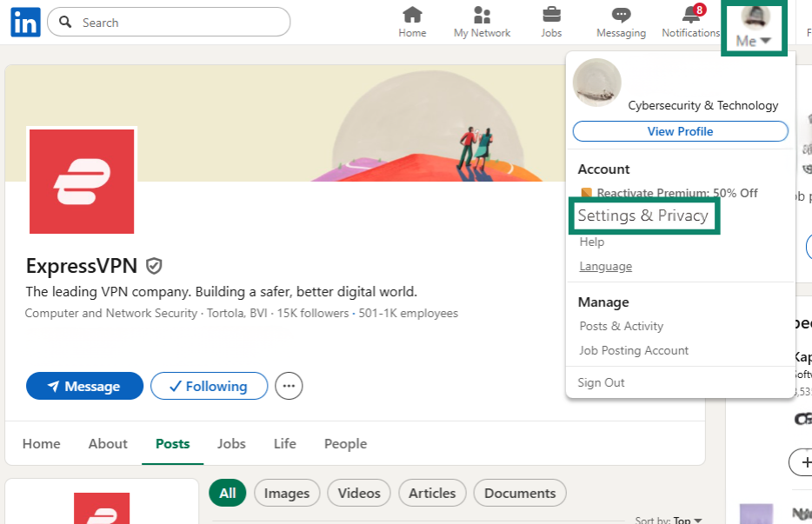
Task: Open the Sort by Top dropdown
Action: (669, 520)
